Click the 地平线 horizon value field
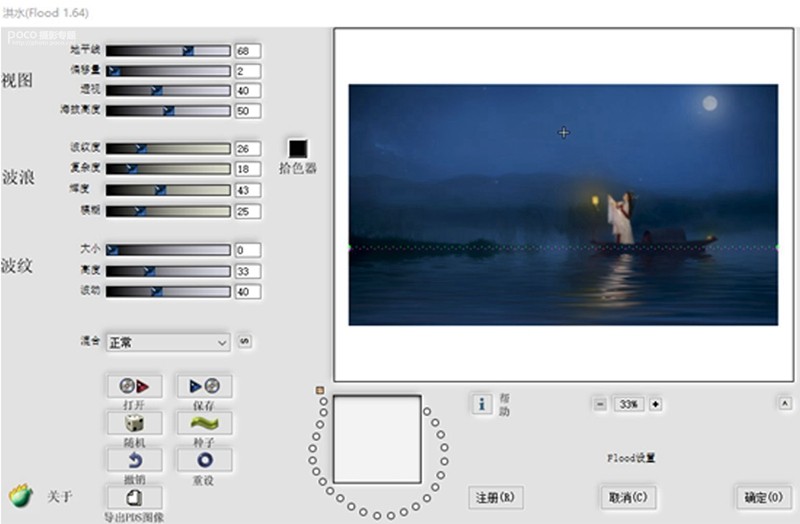The image size is (800, 524). point(248,51)
